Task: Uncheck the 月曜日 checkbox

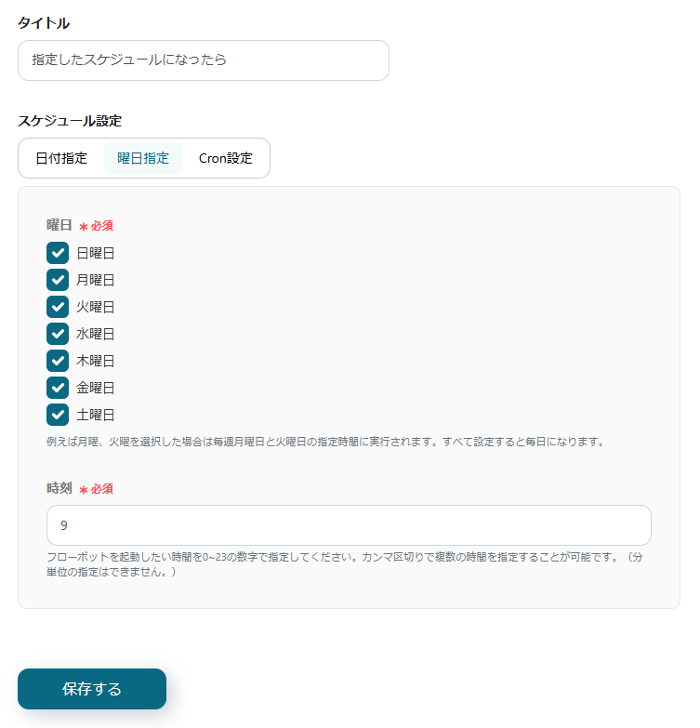Action: [x=58, y=280]
